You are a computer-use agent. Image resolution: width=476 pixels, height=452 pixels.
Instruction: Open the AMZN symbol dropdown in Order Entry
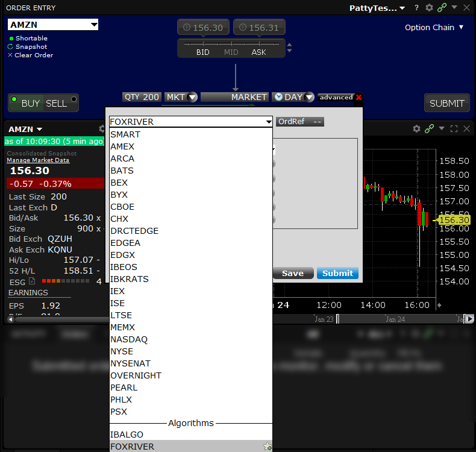94,24
